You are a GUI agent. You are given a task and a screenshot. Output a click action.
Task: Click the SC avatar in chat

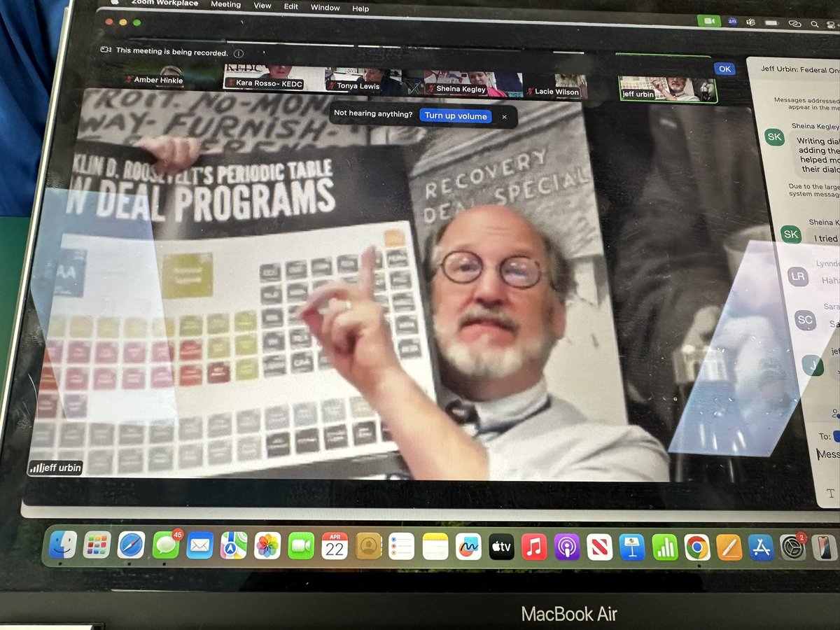click(x=805, y=321)
